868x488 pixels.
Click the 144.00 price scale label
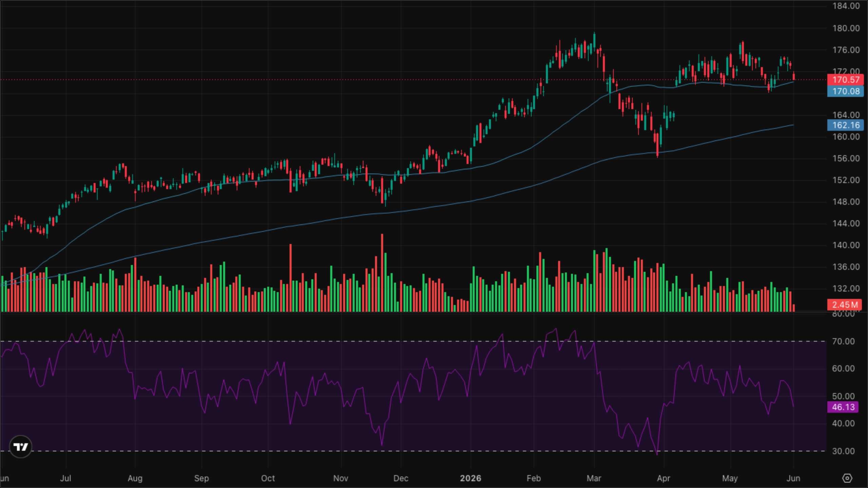point(846,223)
